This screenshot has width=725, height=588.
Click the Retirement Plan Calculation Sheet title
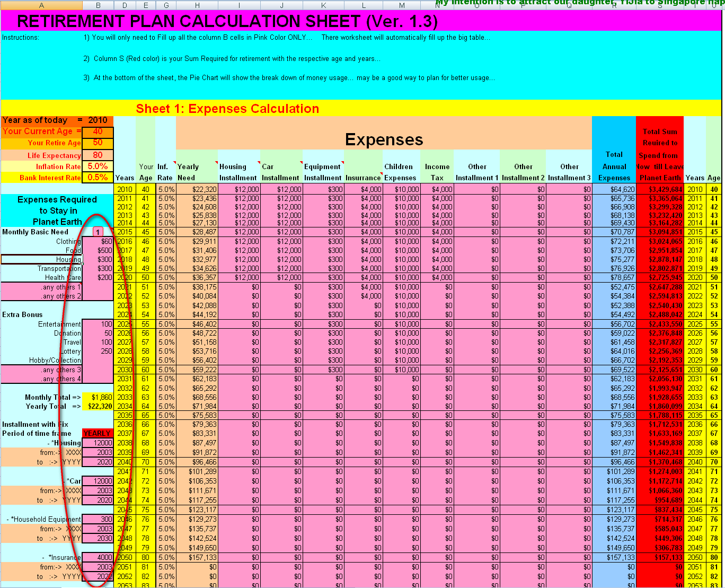coord(227,21)
